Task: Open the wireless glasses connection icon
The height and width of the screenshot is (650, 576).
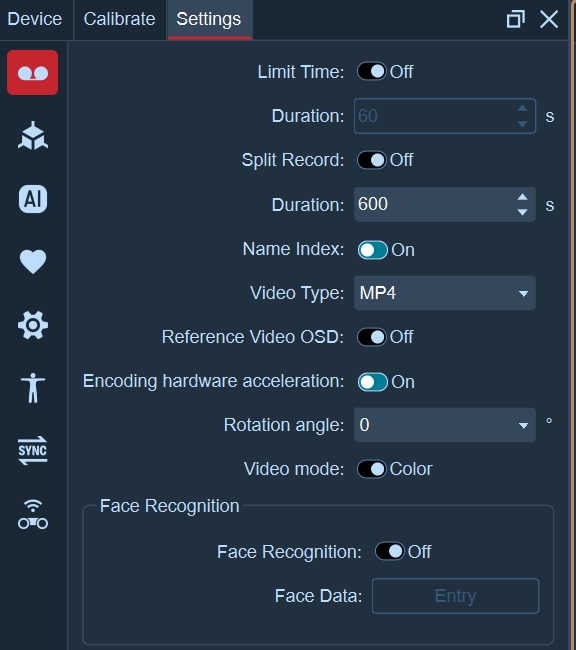Action: coord(33,514)
